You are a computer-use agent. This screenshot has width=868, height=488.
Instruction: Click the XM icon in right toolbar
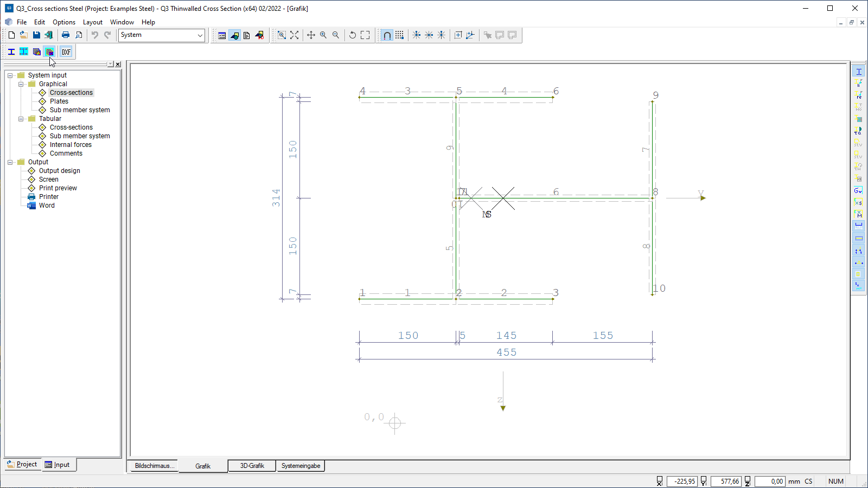pyautogui.click(x=858, y=214)
